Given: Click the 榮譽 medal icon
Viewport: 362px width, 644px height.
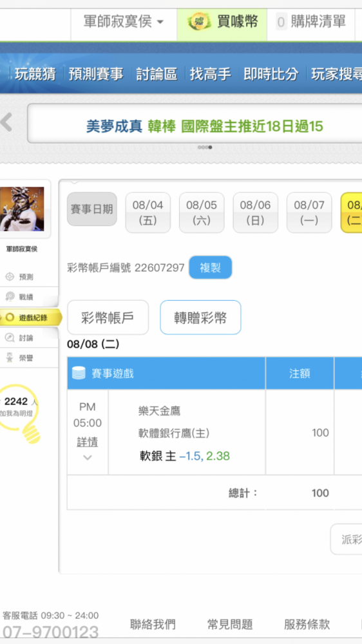Looking at the screenshot, I should tap(10, 357).
